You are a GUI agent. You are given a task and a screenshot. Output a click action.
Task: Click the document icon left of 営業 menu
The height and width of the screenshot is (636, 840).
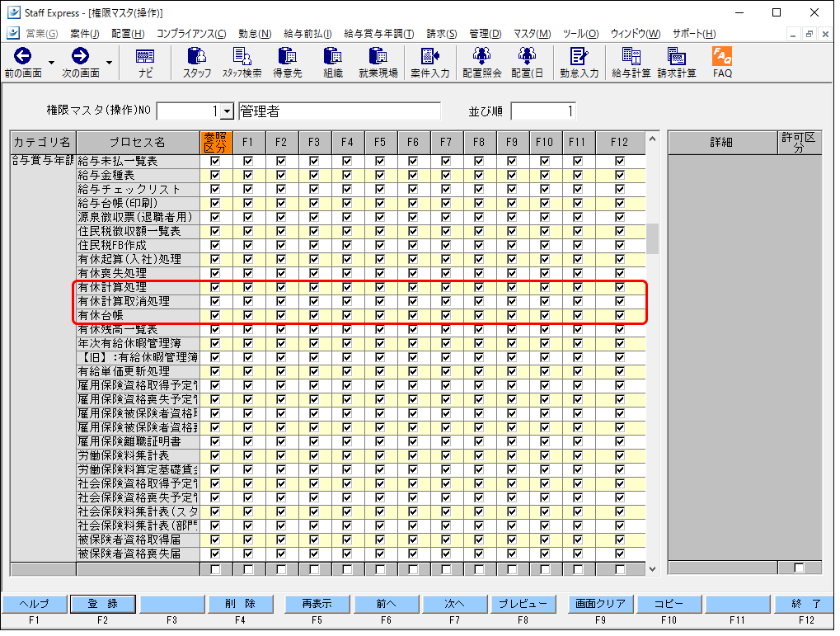click(x=13, y=33)
